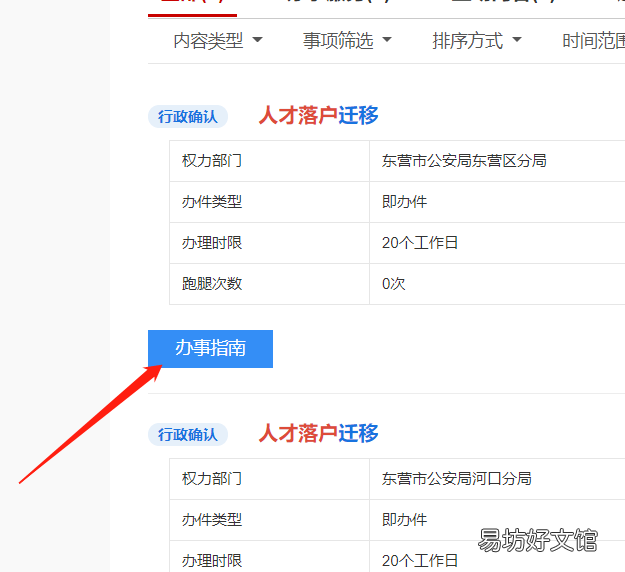
Task: Click the first 行政确认 tag
Action: [188, 117]
